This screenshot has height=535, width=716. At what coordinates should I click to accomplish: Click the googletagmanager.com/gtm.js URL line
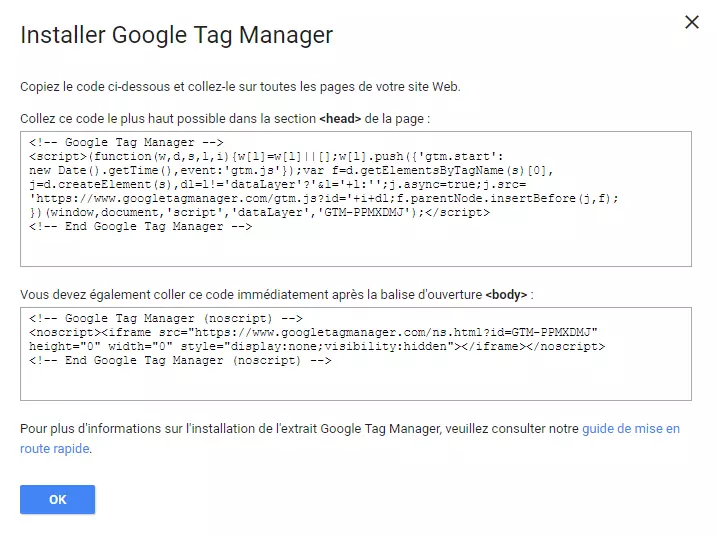click(324, 199)
